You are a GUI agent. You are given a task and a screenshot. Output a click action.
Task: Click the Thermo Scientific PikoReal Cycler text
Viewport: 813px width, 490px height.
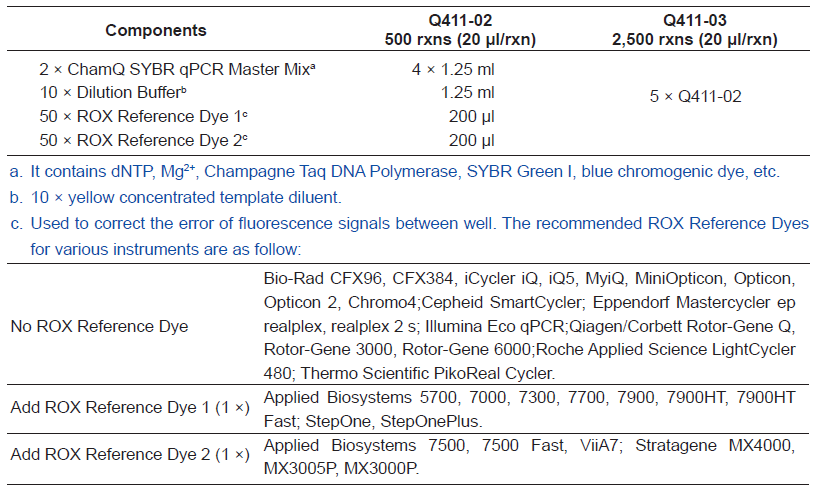pos(428,373)
